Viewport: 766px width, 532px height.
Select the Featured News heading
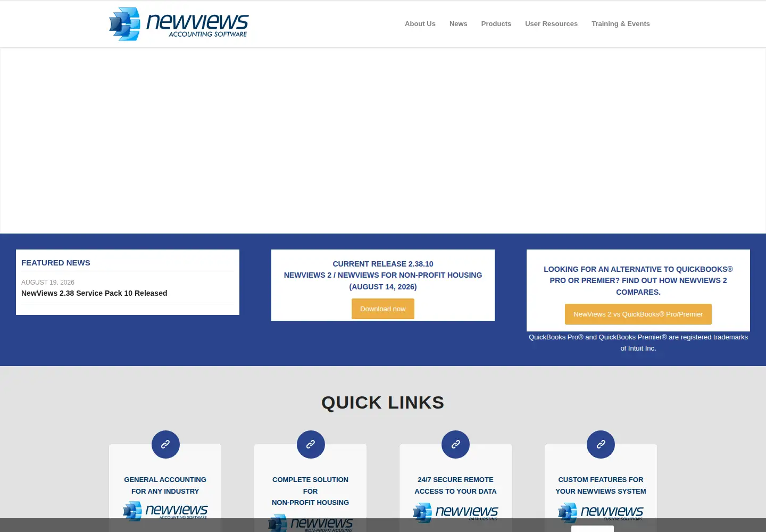point(56,263)
